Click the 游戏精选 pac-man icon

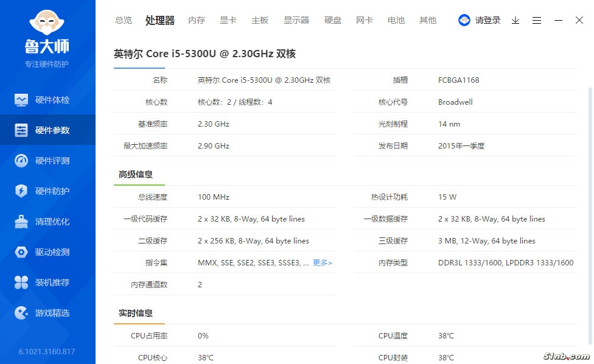click(x=21, y=313)
